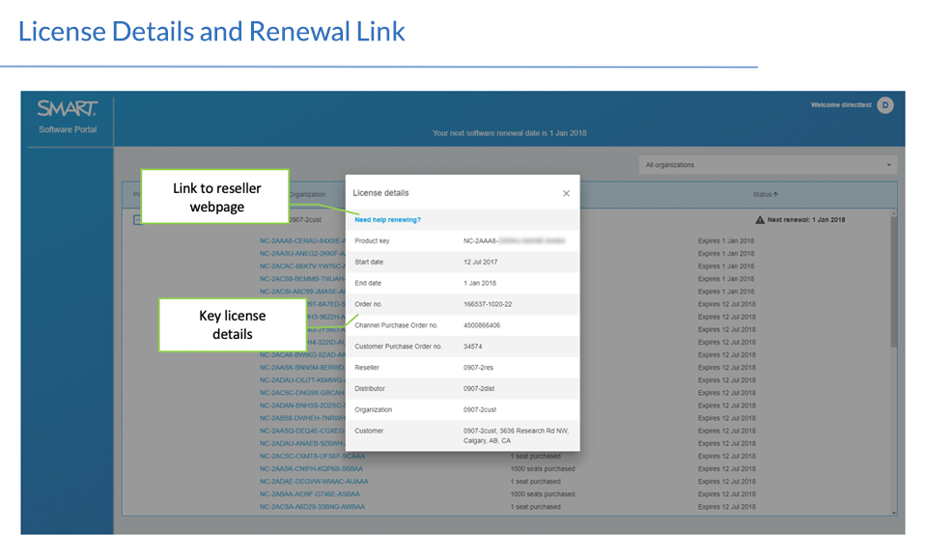Screen dimensions: 927x560
Task: Click scrollbar down arrow at table bottom
Action: pos(894,513)
